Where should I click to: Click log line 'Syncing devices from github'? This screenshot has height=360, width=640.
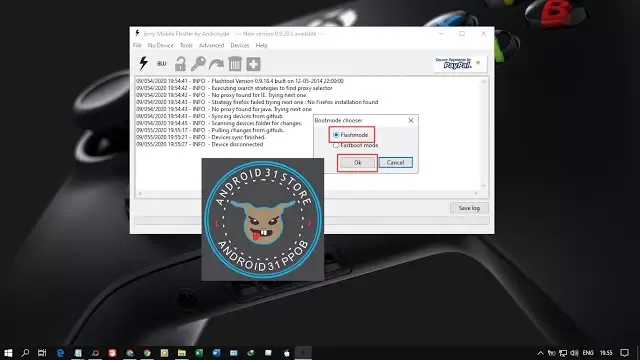[209, 116]
